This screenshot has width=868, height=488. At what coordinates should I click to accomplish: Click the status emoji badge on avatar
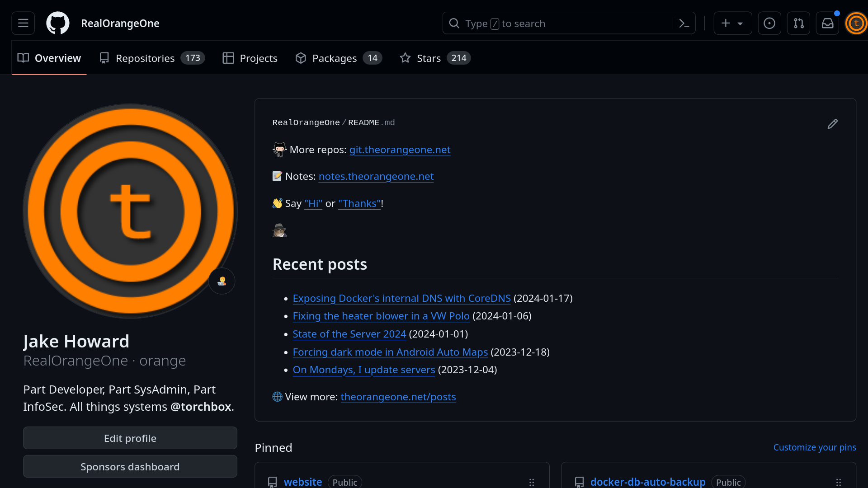(x=222, y=281)
